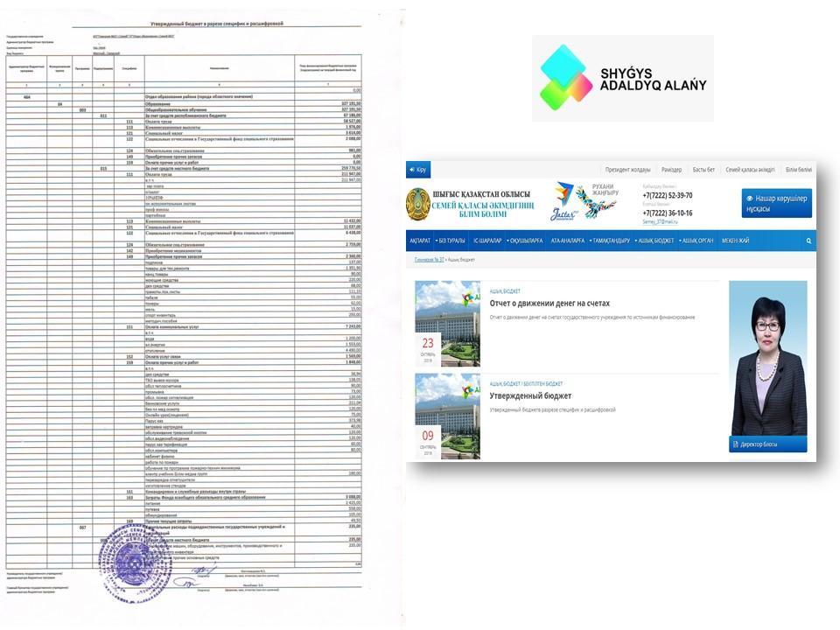Click the site title ШЫҒЫС ҚАЗАҚСТАН ОБЛЫСЫ
The height and width of the screenshot is (630, 840).
[x=481, y=194]
